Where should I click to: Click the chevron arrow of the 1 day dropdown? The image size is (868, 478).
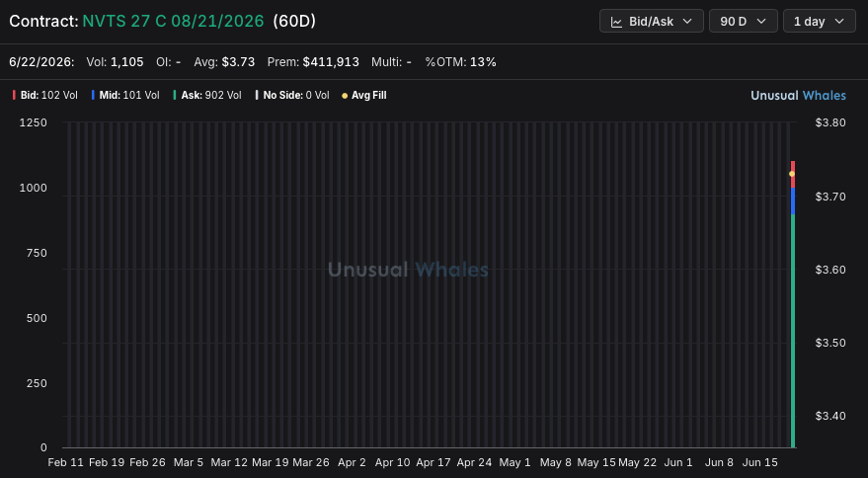[839, 21]
